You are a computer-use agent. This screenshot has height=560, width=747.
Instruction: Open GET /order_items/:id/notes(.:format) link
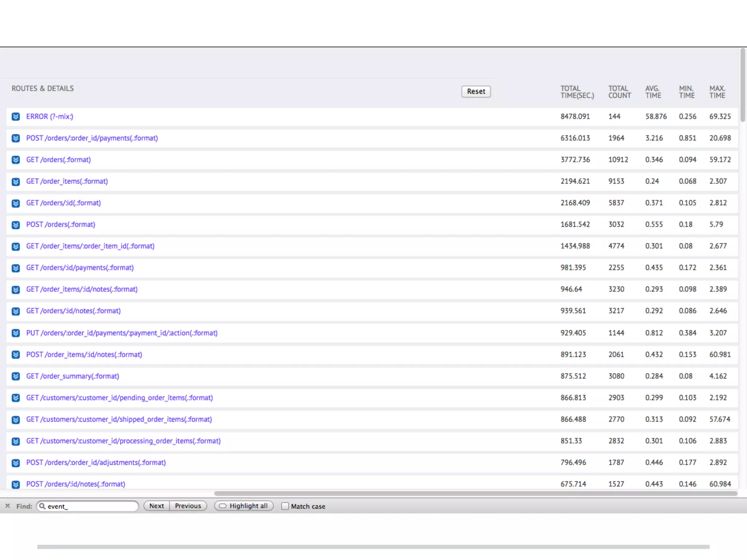click(82, 289)
